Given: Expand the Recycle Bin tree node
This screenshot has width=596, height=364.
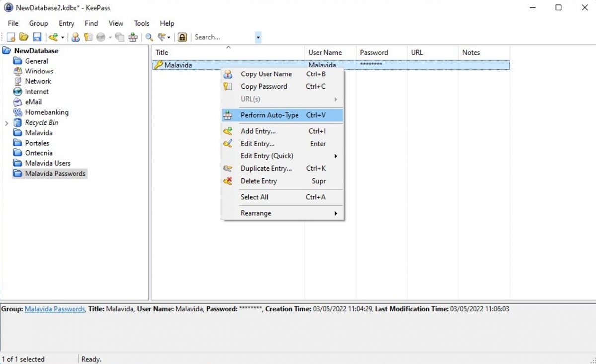Looking at the screenshot, I should [6, 123].
